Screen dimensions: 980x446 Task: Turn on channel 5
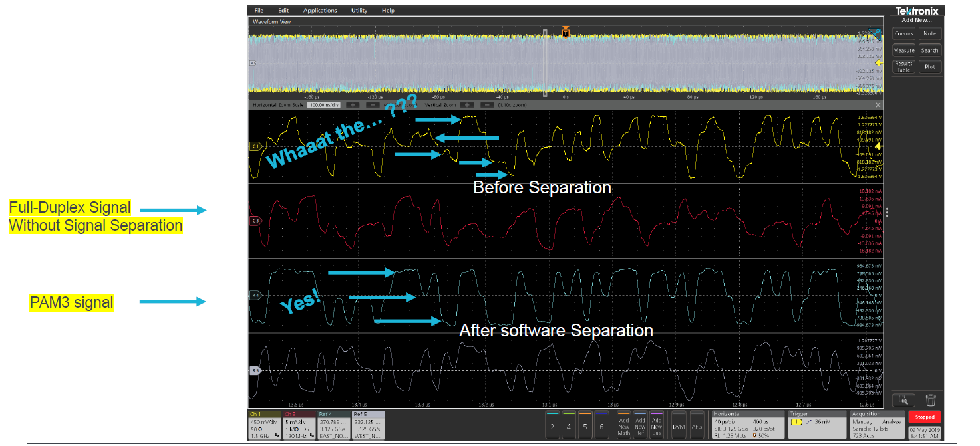tap(585, 423)
